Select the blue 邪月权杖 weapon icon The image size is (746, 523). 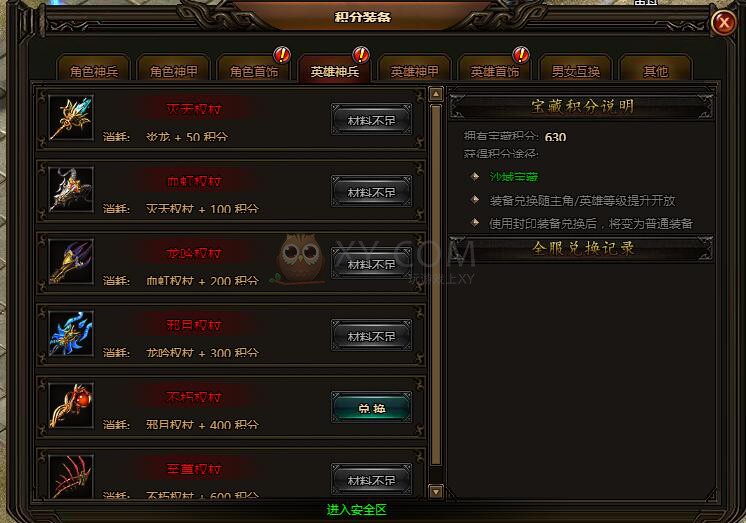tap(71, 334)
